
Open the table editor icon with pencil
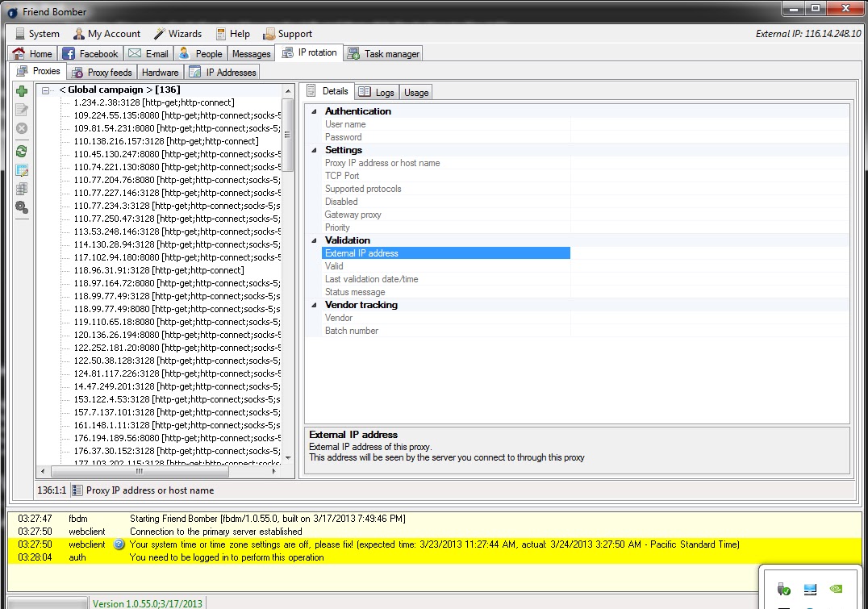[22, 170]
